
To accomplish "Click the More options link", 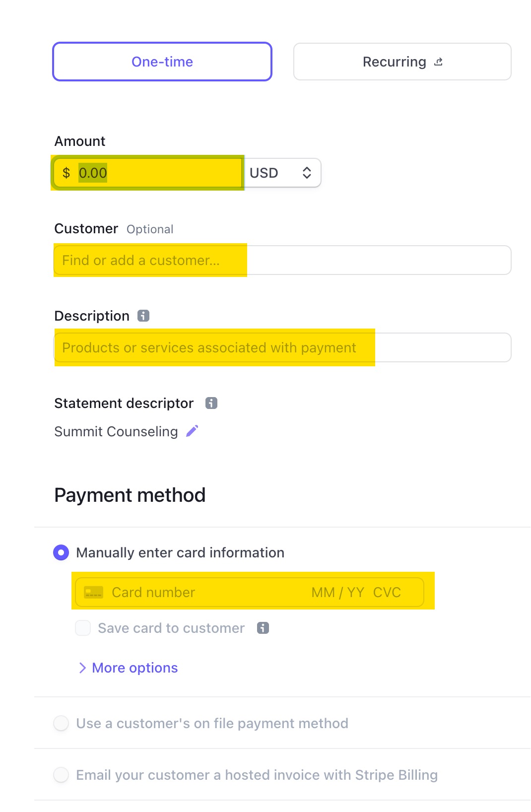I will pos(134,668).
